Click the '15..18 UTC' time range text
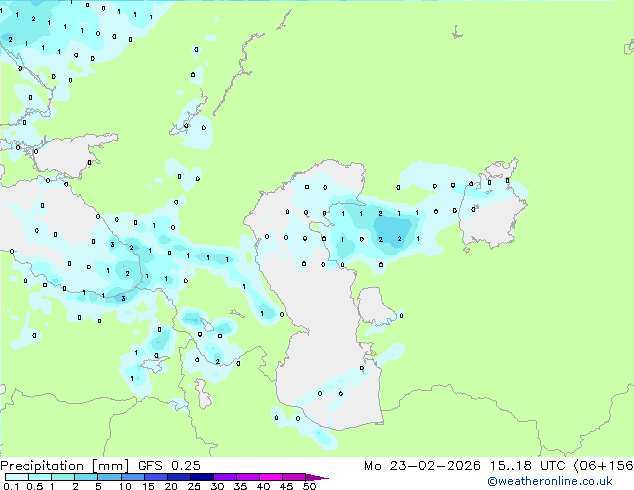634x490 pixels. coord(527,466)
